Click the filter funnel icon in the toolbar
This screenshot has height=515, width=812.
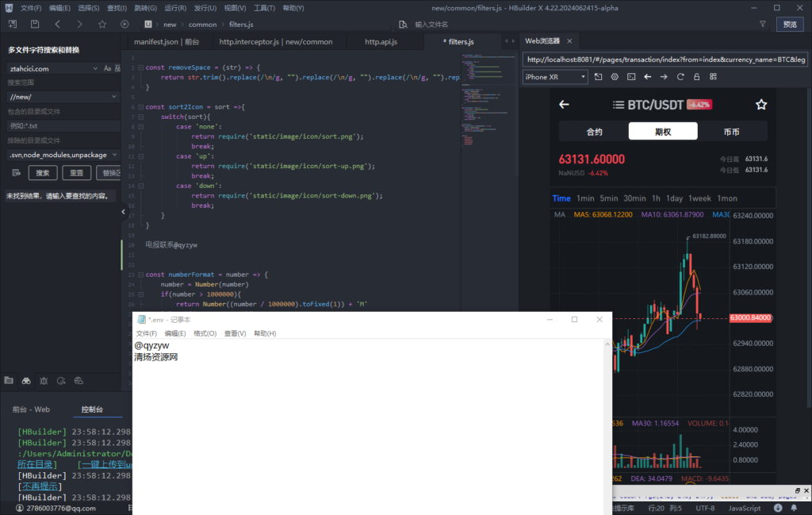point(762,25)
